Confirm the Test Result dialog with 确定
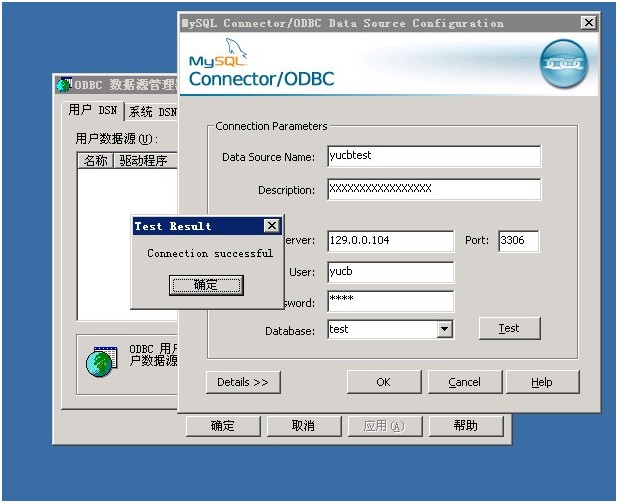 coord(206,285)
